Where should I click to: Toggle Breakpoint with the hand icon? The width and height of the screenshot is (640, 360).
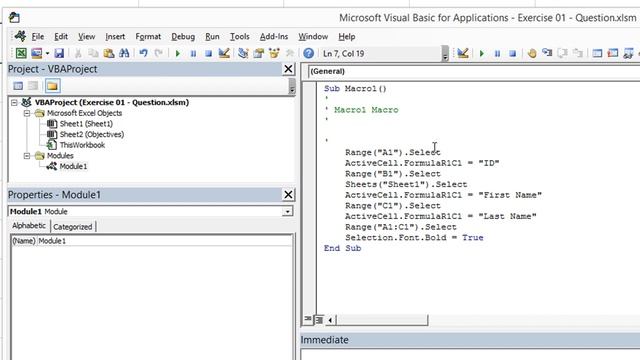coord(532,53)
